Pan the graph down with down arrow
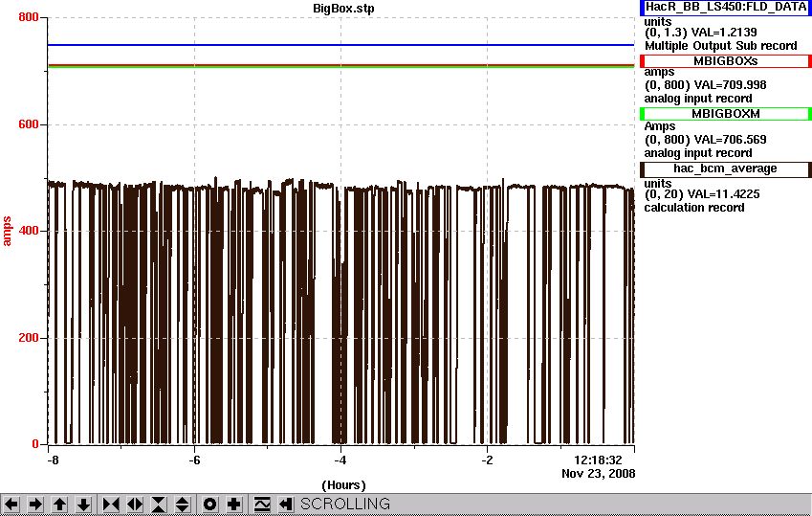Screen dimensions: 812x516 point(83,505)
